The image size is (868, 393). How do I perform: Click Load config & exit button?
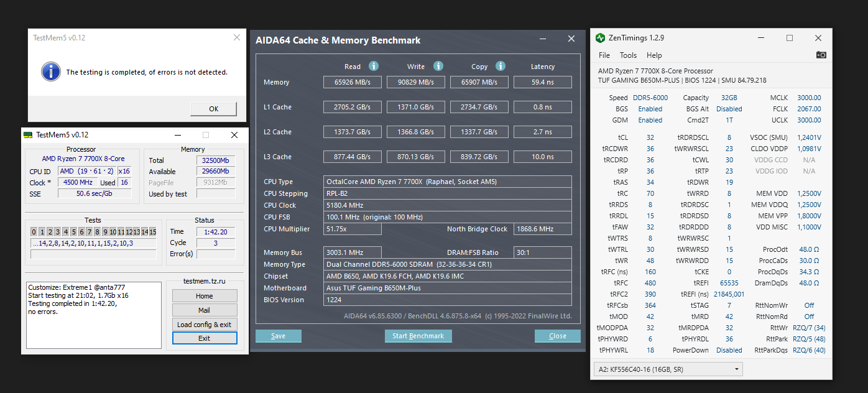click(205, 325)
